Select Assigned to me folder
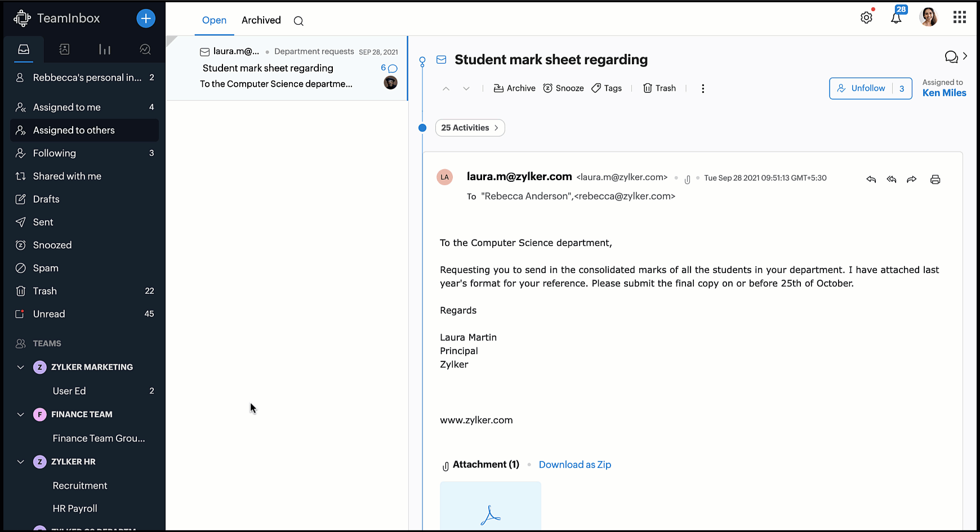Viewport: 980px width, 532px height. click(67, 107)
